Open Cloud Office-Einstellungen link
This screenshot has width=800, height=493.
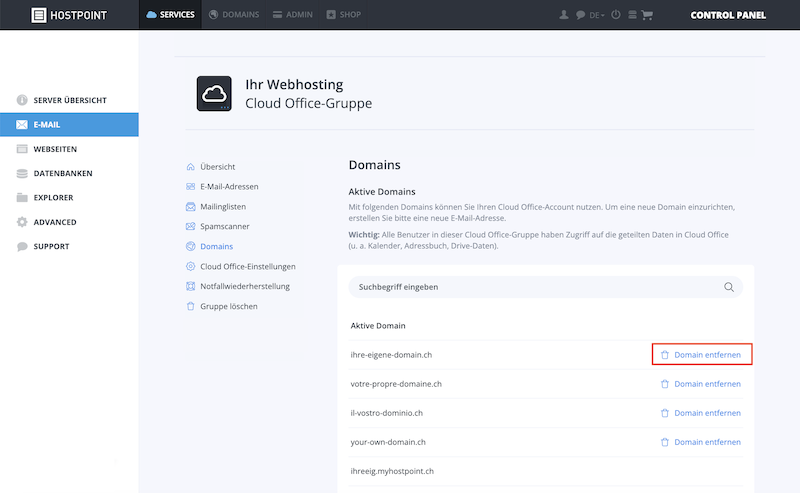pos(247,266)
